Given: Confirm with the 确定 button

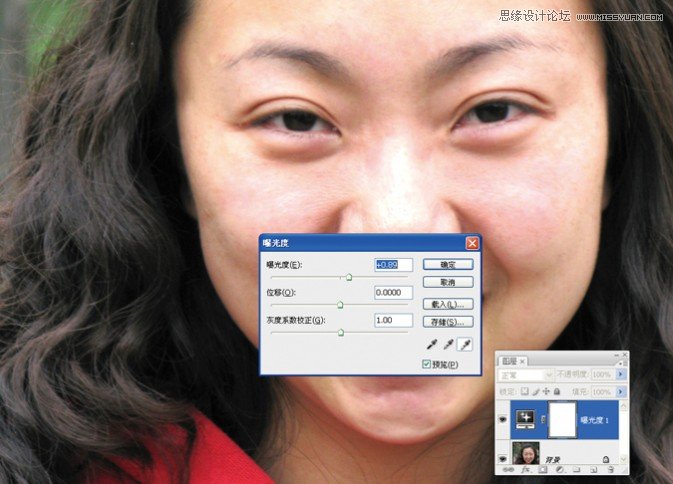Looking at the screenshot, I should click(448, 264).
